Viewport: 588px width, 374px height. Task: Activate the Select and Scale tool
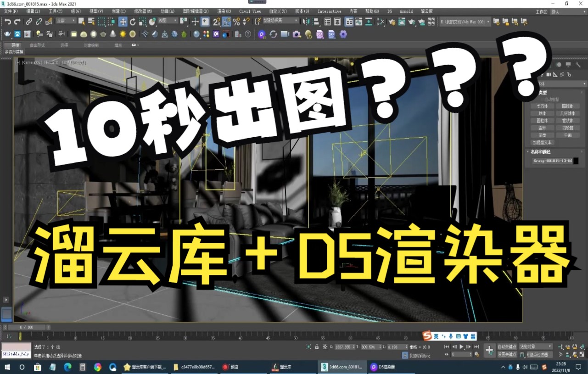(143, 21)
